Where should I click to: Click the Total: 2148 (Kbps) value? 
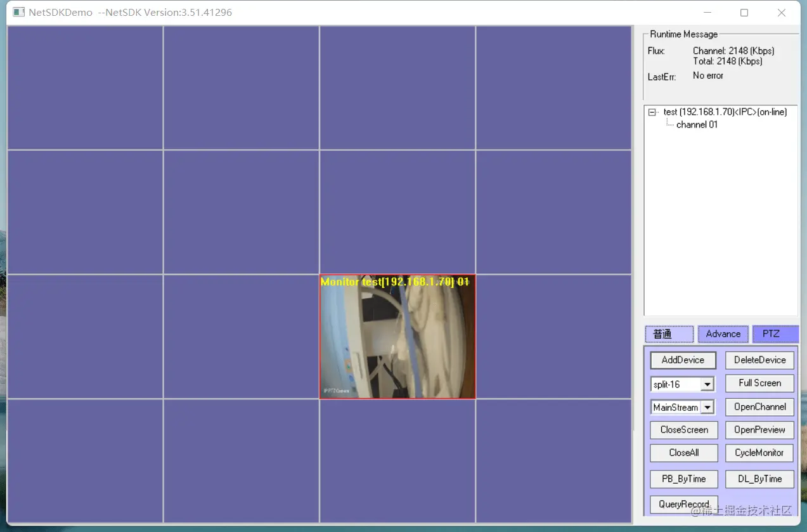coord(728,62)
